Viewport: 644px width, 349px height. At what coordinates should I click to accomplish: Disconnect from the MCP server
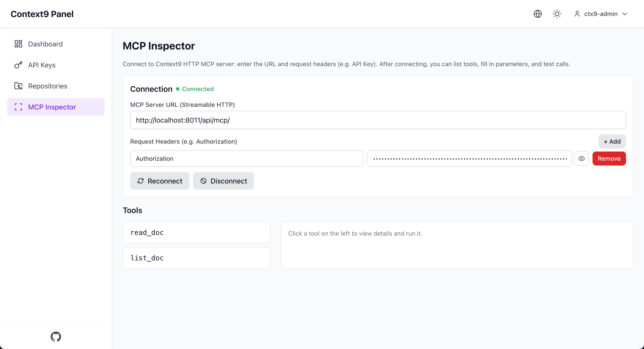click(x=223, y=181)
